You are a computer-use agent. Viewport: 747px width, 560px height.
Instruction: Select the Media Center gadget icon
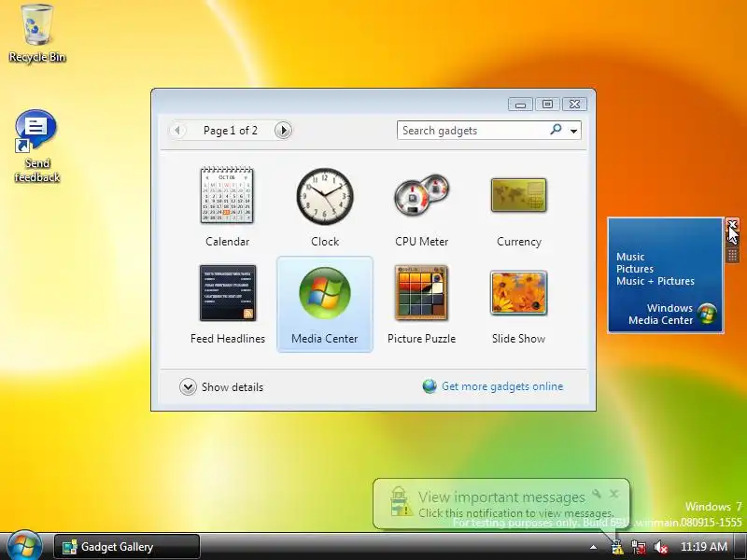click(325, 293)
